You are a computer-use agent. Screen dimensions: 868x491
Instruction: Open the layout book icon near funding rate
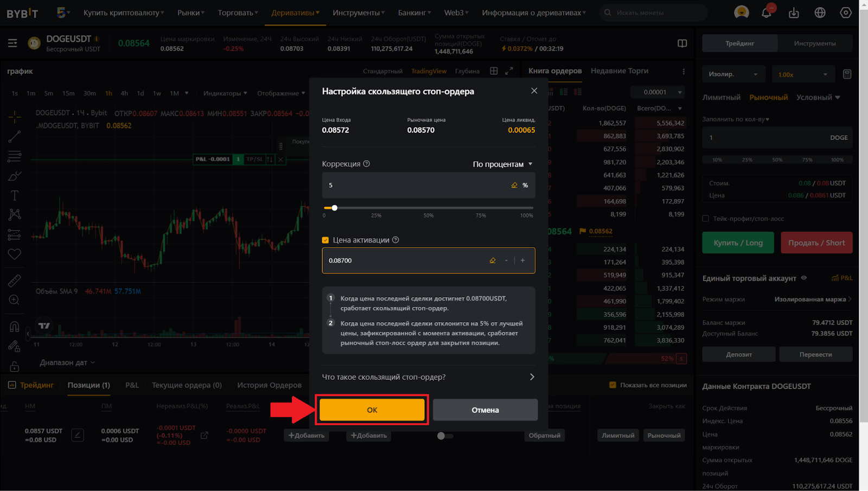coord(682,43)
